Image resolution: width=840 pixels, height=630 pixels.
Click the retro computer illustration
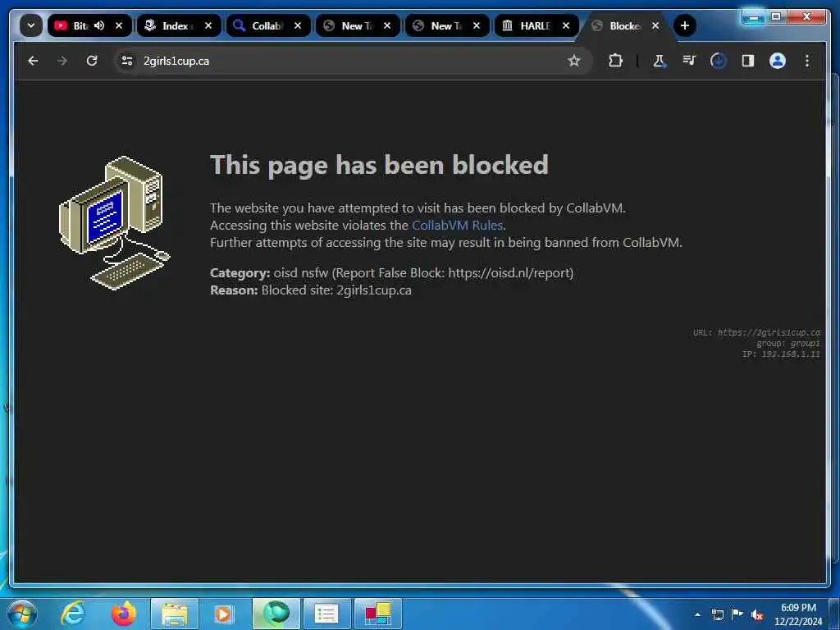(x=114, y=223)
